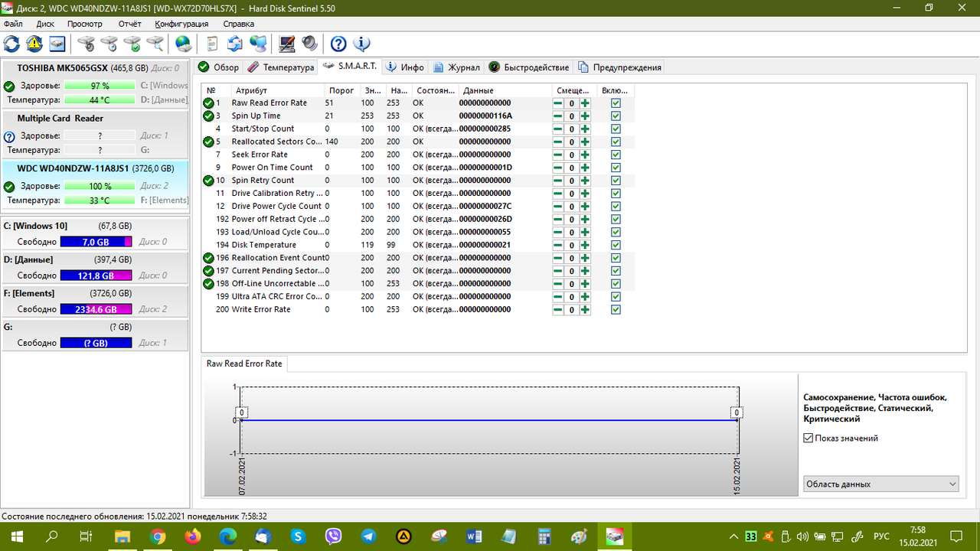Screen dimensions: 980x551
Task: Toggle enabled checkbox for Write Error Rate
Action: (x=616, y=310)
